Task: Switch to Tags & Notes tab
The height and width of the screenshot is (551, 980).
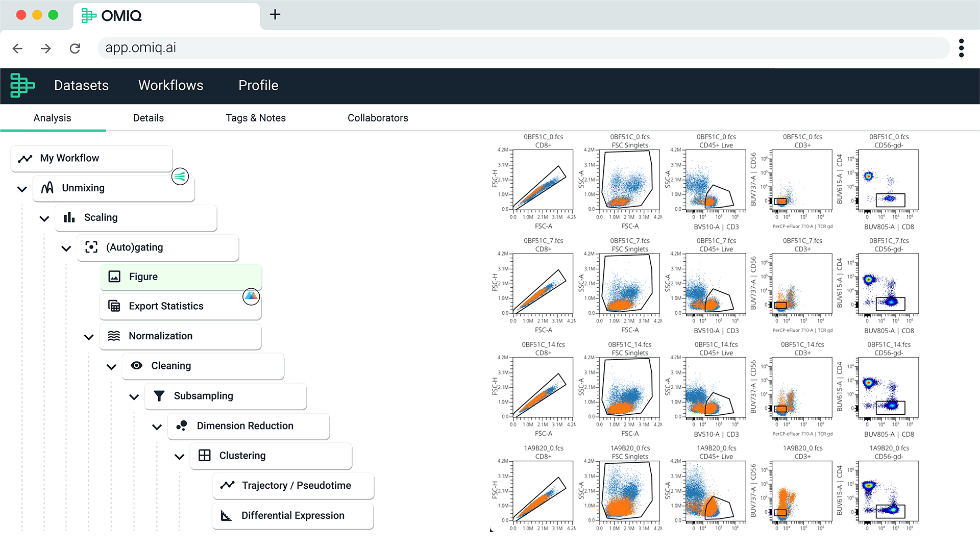Action: pyautogui.click(x=255, y=118)
